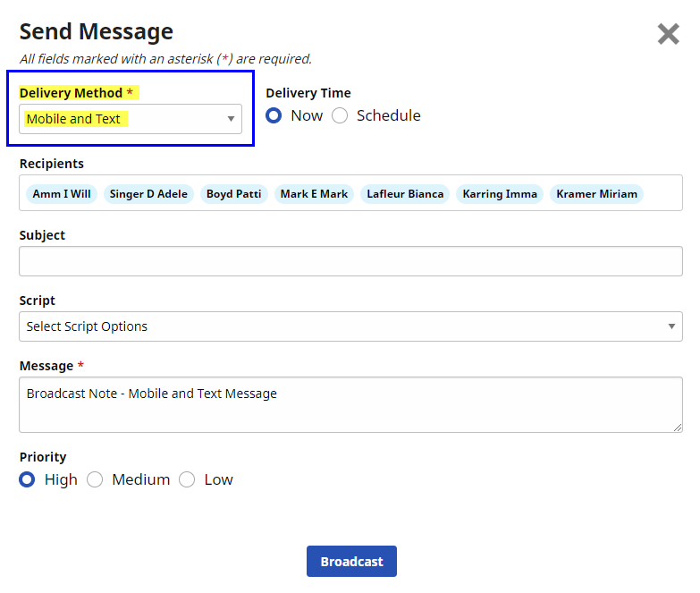
Task: Open the Delivery Method dropdown
Action: (x=131, y=119)
